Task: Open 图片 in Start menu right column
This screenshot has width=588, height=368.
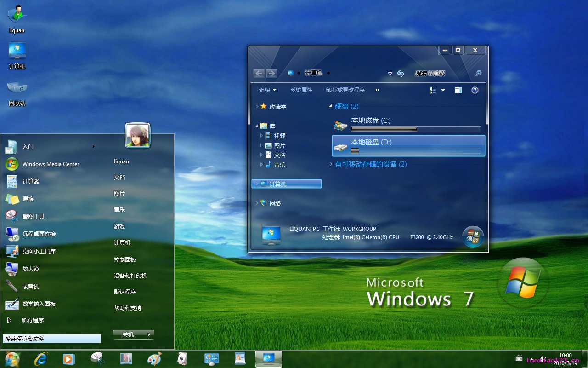Action: pos(119,194)
